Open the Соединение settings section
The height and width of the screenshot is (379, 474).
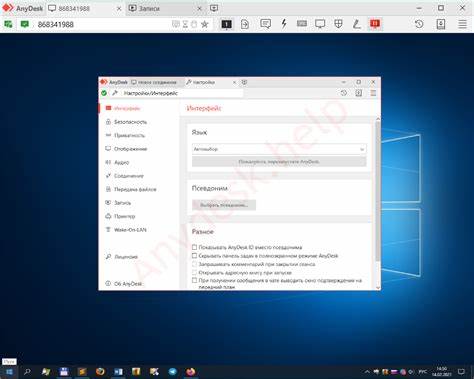[x=139, y=176]
